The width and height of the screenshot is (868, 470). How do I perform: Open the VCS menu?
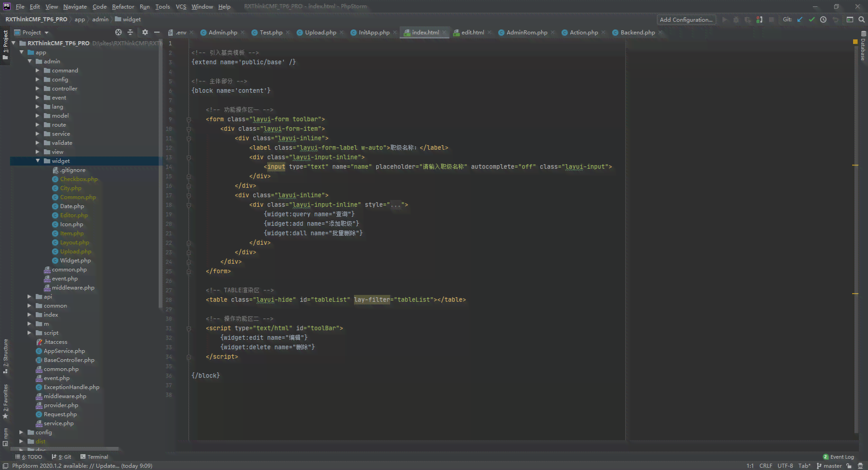[181, 6]
